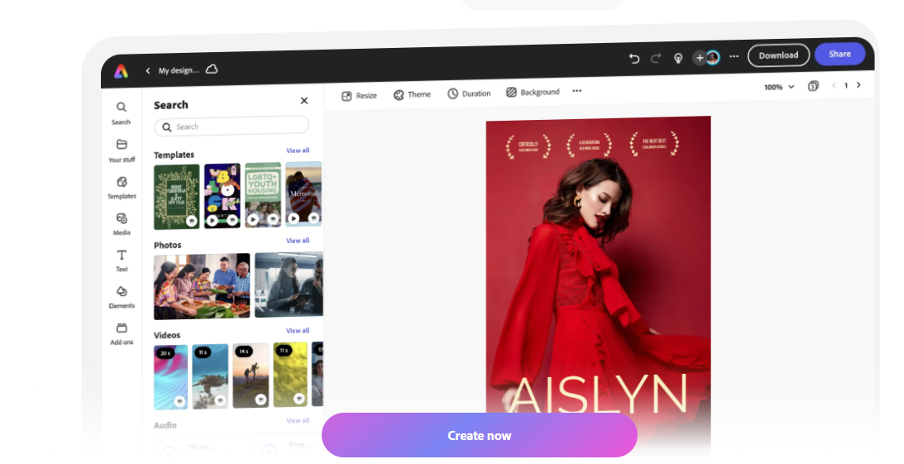Open the Templates sidebar section
Viewport: 904px width, 464px height.
(x=122, y=187)
